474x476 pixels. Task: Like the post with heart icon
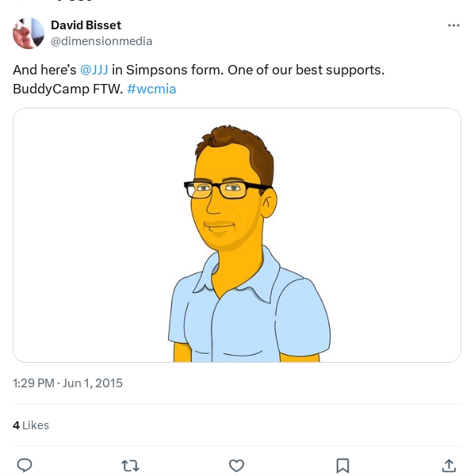[x=236, y=466]
